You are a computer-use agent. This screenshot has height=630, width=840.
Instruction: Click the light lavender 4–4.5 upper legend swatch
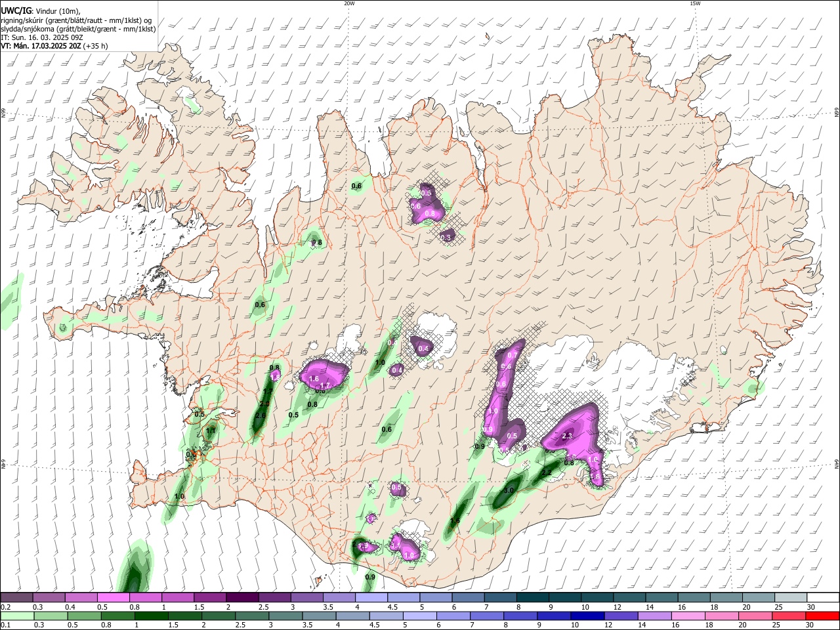[371, 597]
